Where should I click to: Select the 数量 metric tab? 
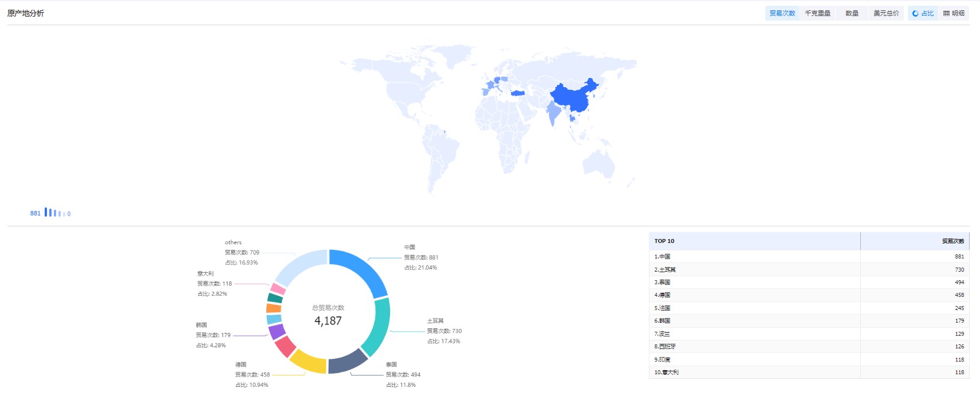852,13
